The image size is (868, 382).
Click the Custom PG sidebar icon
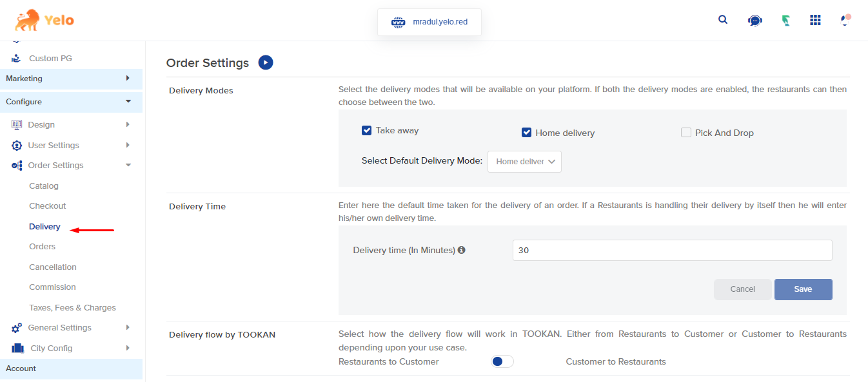pos(15,58)
